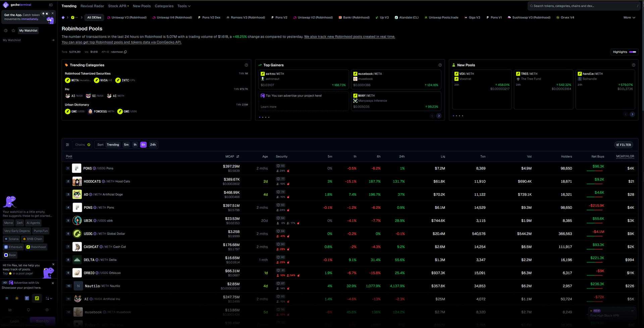
Task: Switch to the Revival Radar tab
Action: click(92, 6)
